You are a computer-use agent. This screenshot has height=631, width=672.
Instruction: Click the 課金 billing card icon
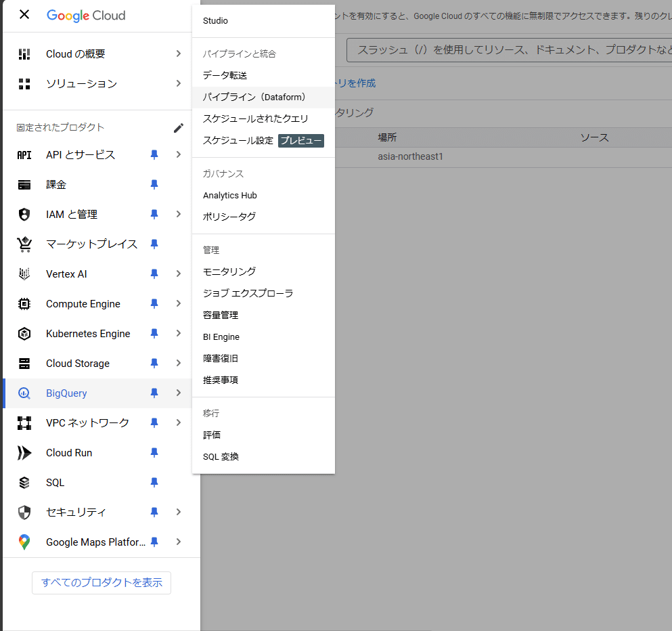pos(24,185)
